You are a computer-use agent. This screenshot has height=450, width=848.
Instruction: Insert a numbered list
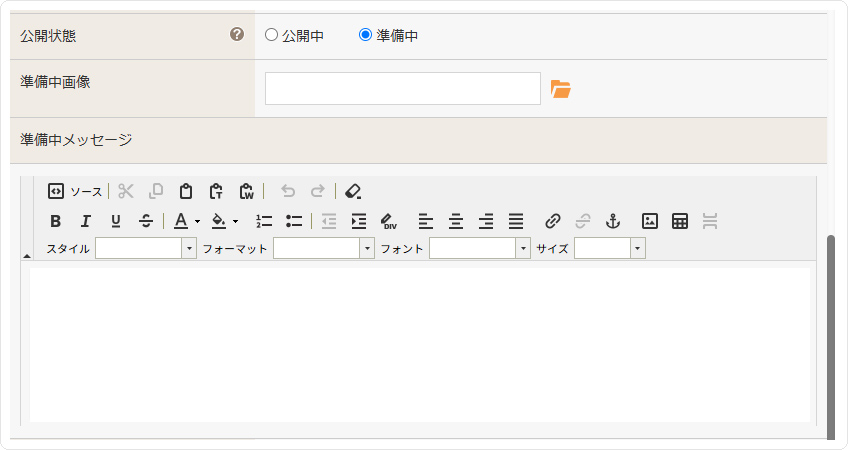coord(264,221)
